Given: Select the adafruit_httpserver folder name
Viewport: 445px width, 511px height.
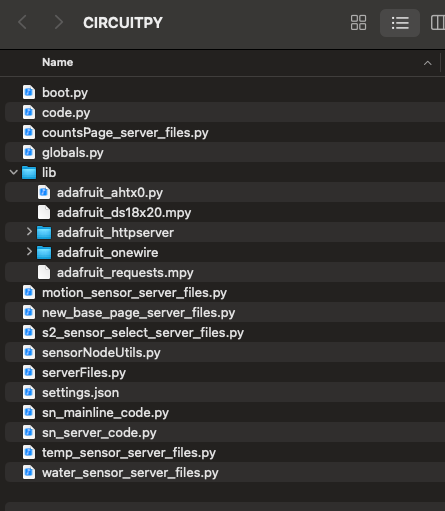Looking at the screenshot, I should coord(115,233).
